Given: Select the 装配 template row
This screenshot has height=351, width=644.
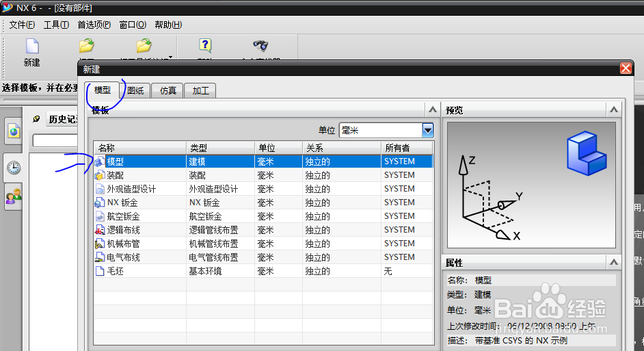Looking at the screenshot, I should click(x=264, y=175).
